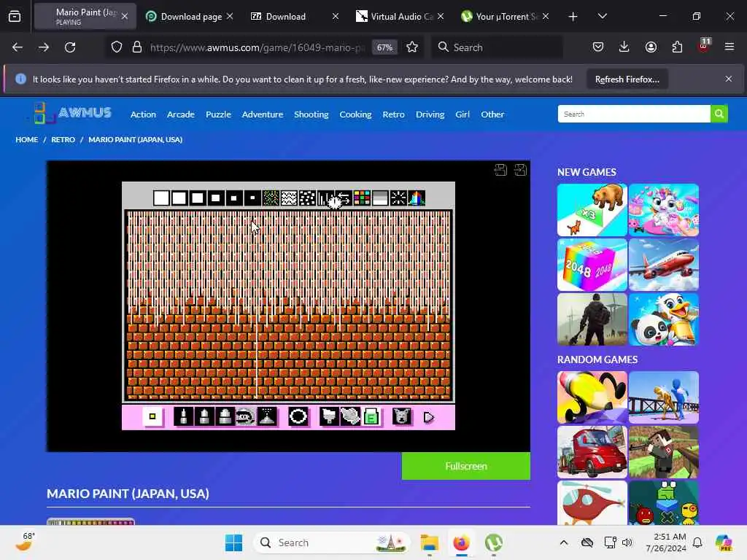
Task: Click the Awmus logo
Action: pos(72,113)
